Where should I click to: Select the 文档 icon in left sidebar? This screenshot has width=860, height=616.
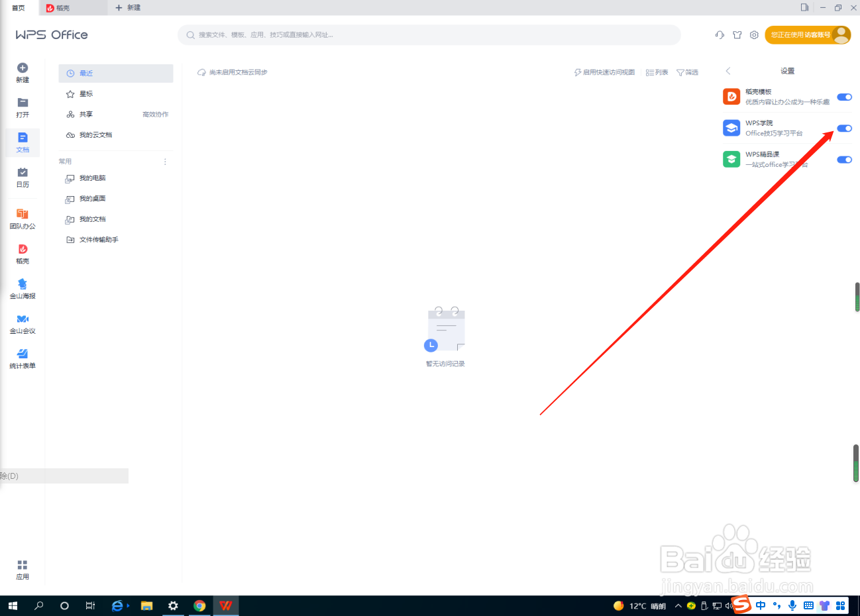[x=23, y=138]
